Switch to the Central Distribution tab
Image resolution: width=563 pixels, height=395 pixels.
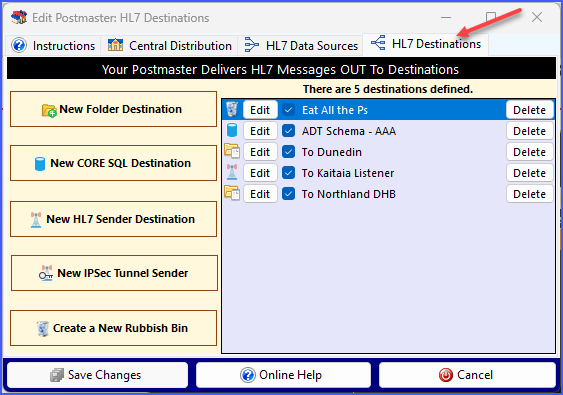[x=169, y=46]
